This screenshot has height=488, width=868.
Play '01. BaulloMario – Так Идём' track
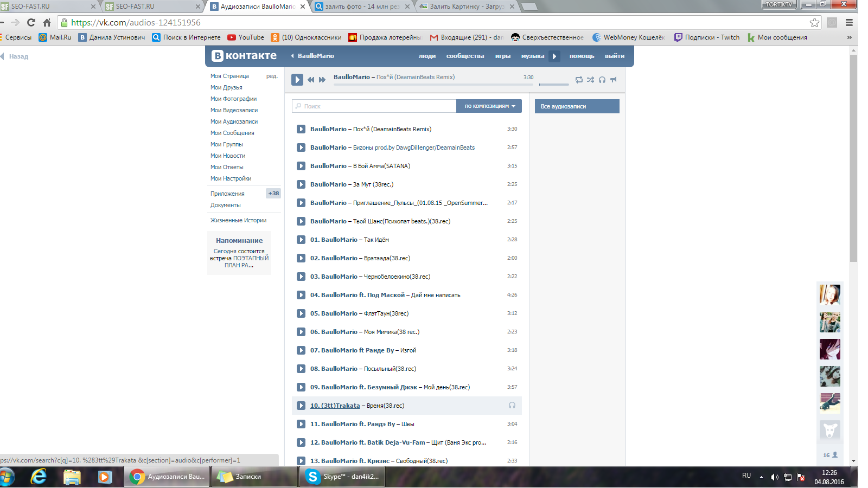click(301, 240)
